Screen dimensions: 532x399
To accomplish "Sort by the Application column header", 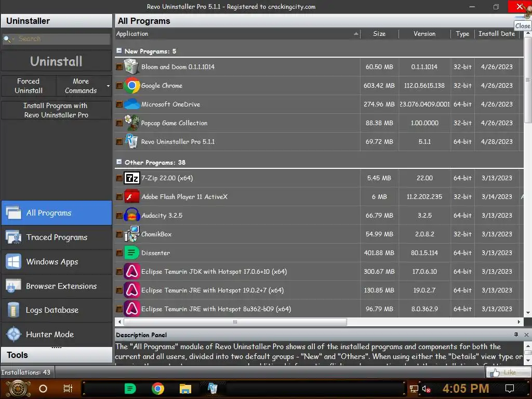I will [237, 34].
